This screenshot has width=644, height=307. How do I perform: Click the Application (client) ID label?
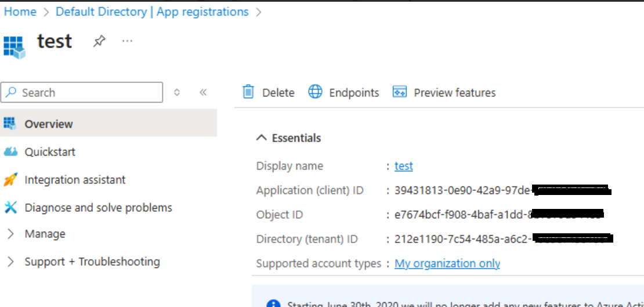310,190
